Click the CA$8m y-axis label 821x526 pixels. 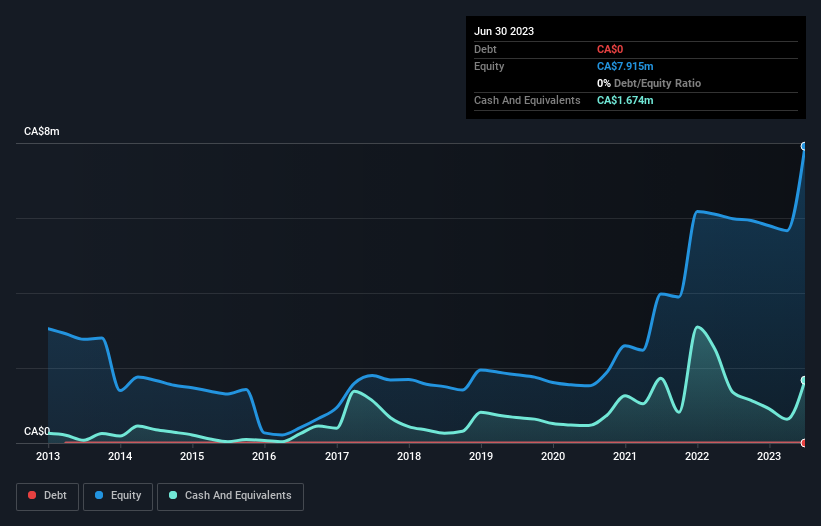click(42, 131)
